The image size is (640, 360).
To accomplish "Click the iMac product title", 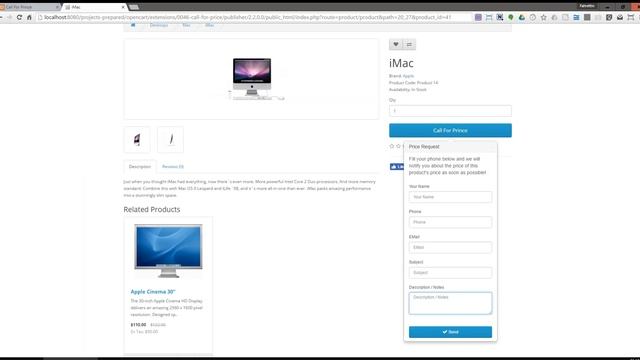I will click(401, 63).
